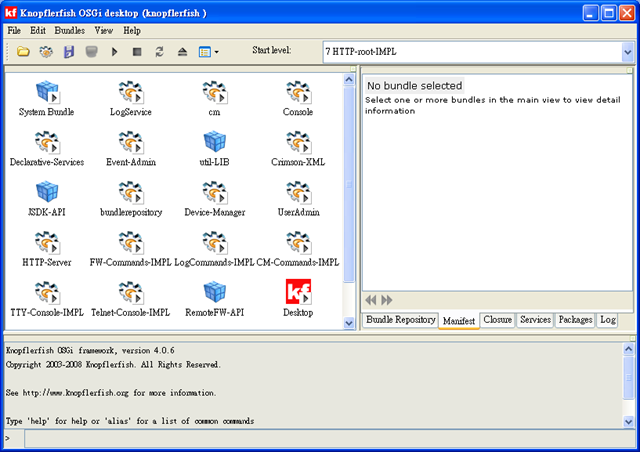The width and height of the screenshot is (640, 452).
Task: Switch to the Services tab
Action: coord(535,320)
